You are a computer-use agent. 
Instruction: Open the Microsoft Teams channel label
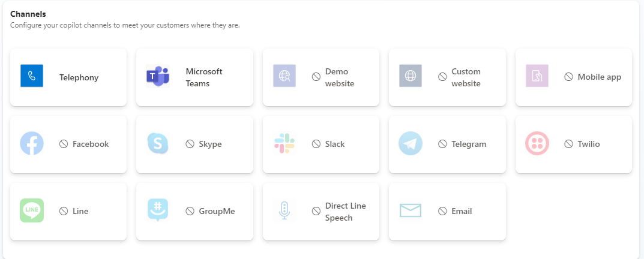click(204, 77)
